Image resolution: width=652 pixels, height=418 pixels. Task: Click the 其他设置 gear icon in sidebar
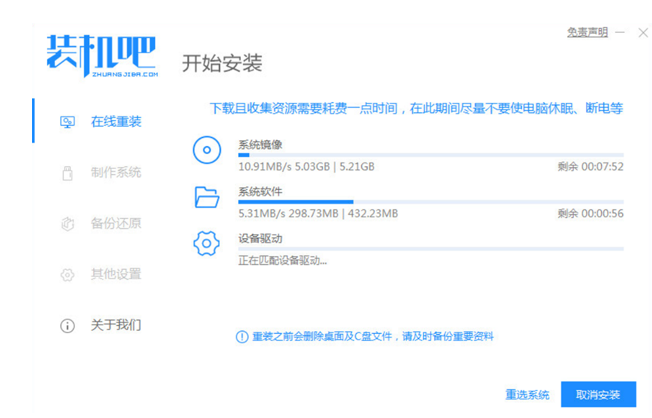click(x=68, y=274)
